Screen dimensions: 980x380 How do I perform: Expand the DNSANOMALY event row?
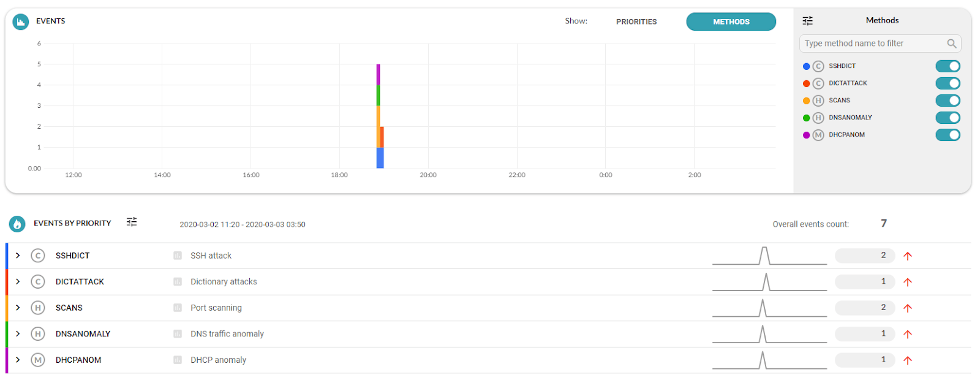[18, 334]
